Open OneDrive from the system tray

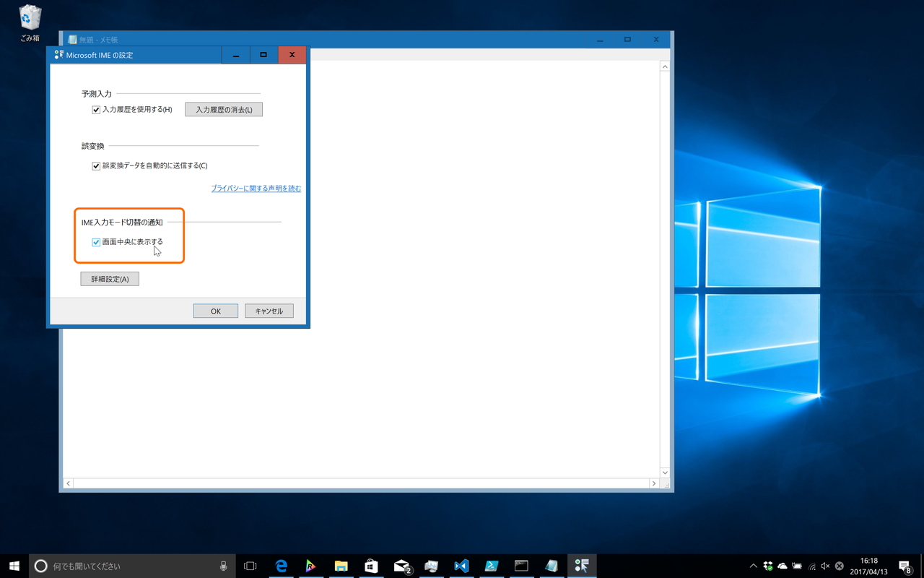[x=784, y=566]
